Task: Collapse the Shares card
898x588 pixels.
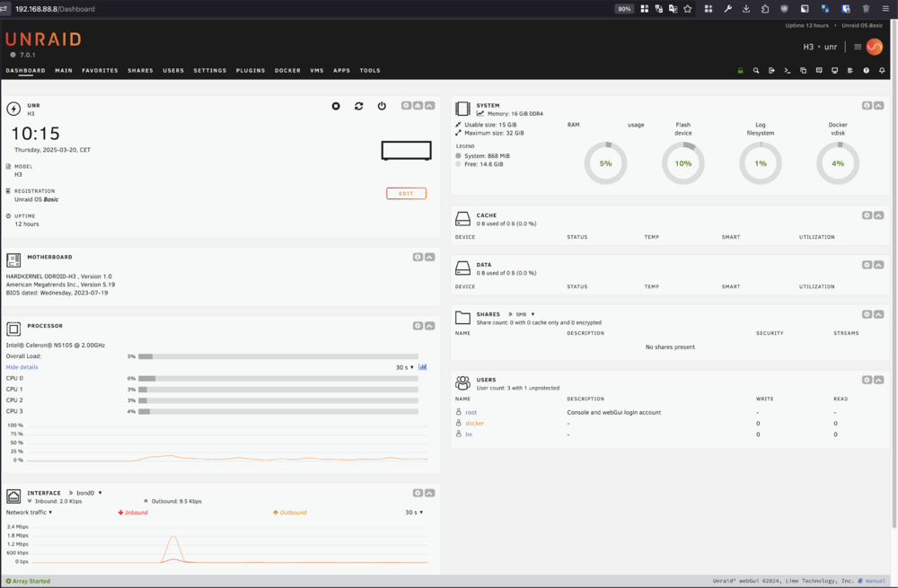Action: pyautogui.click(x=878, y=314)
